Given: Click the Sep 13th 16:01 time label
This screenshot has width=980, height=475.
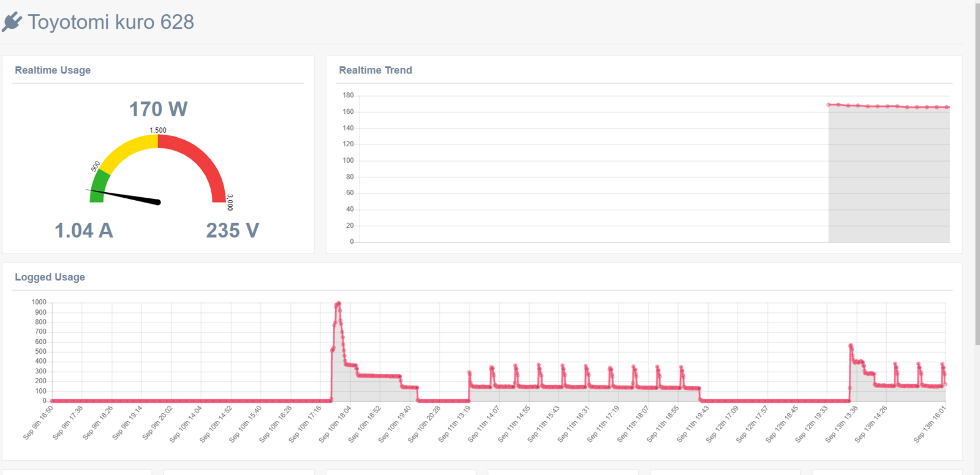Looking at the screenshot, I should pos(930,424).
